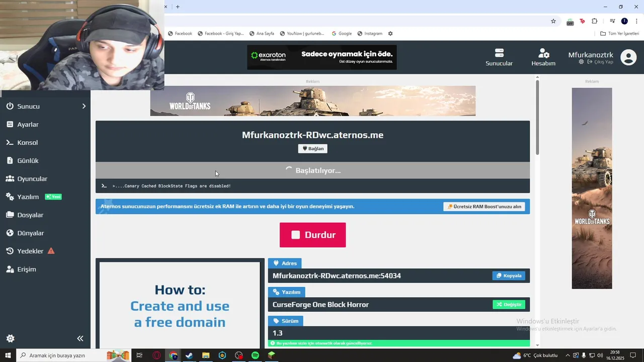Copy the server address with Kopyala

[x=509, y=276]
